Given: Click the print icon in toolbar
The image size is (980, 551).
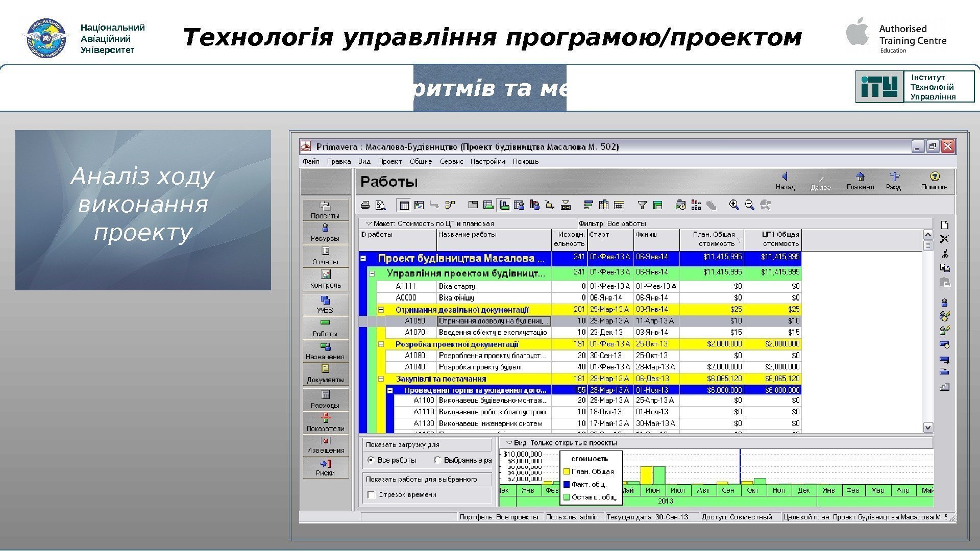Looking at the screenshot, I should tap(365, 205).
